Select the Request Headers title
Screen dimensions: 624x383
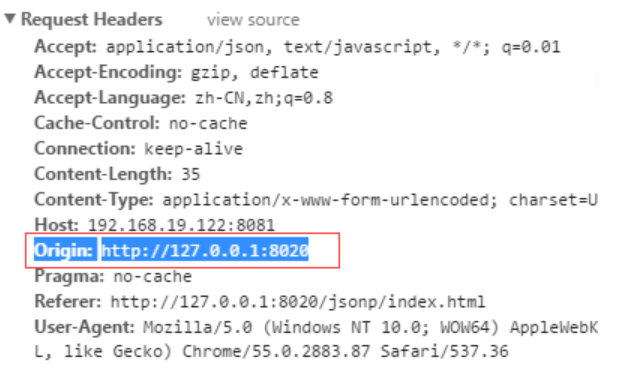click(92, 20)
